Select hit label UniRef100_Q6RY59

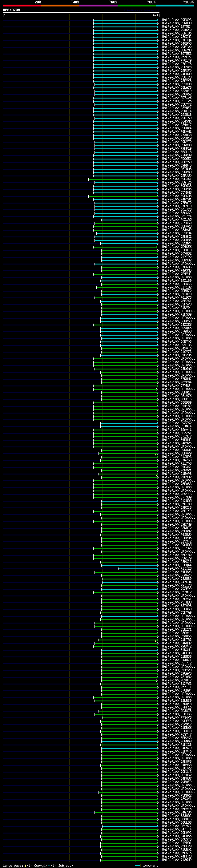176,162
